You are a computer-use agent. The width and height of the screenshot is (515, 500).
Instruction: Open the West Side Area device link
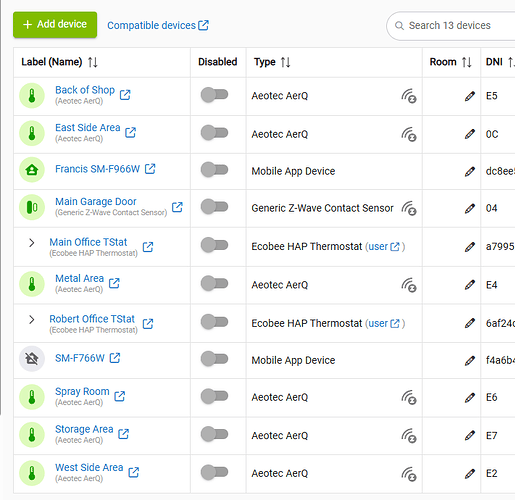point(89,467)
